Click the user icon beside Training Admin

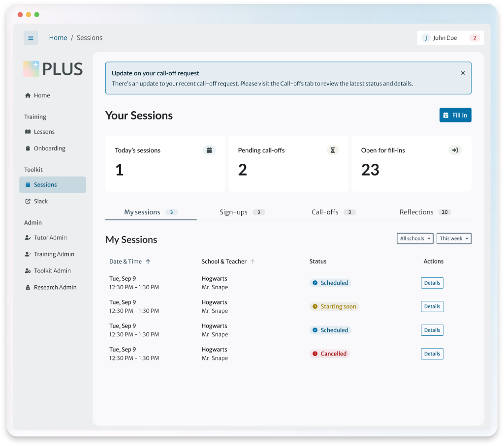pos(28,254)
